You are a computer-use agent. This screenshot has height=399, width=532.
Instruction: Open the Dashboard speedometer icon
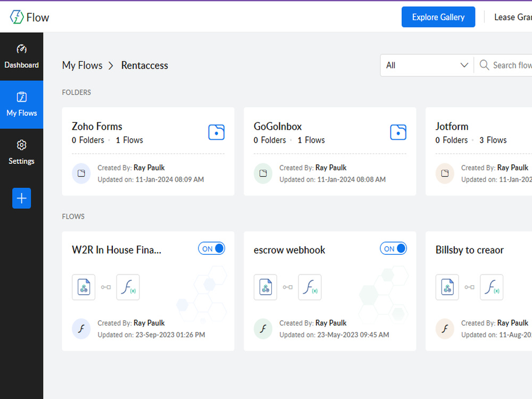(x=21, y=49)
